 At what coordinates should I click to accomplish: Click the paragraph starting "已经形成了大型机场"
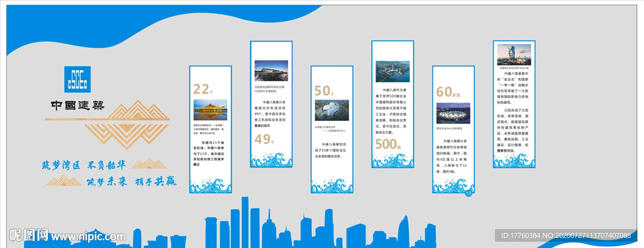pyautogui.click(x=514, y=131)
